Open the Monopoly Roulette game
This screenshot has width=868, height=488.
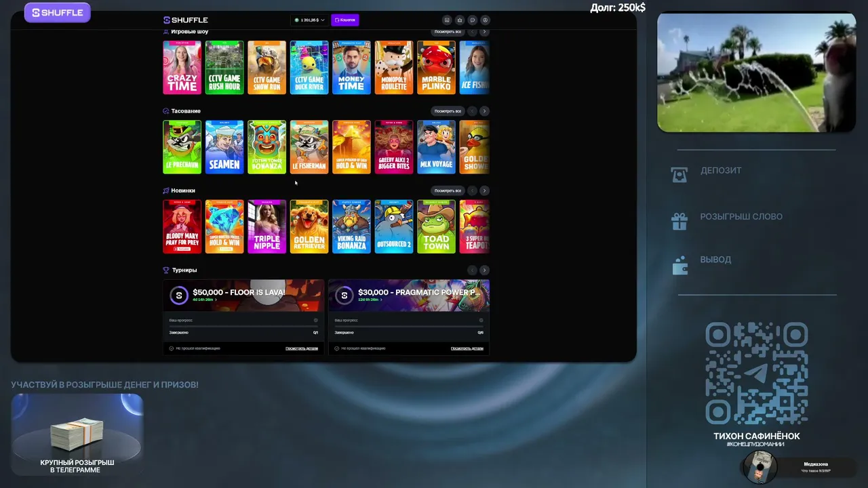pyautogui.click(x=394, y=68)
